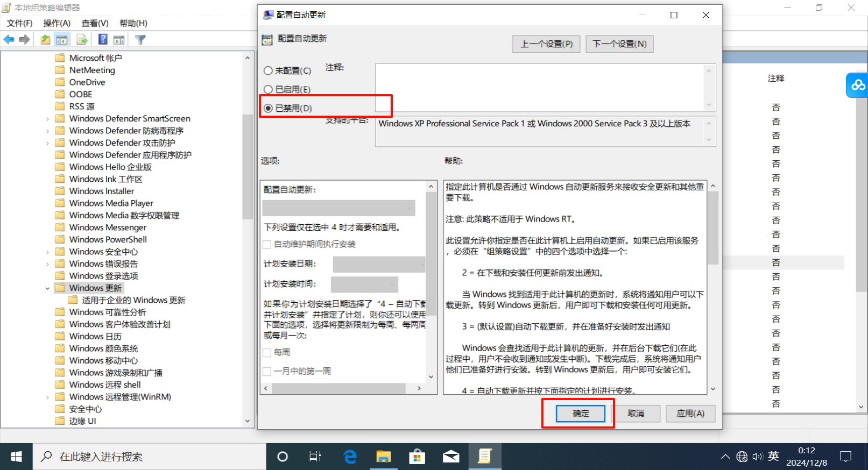The image size is (868, 470).
Task: Open the 查看(V) menu
Action: coord(95,23)
